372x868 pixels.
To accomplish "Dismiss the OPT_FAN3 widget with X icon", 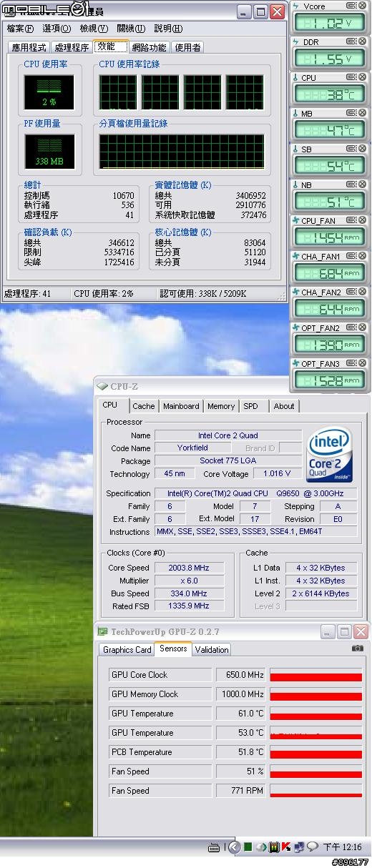I will click(362, 363).
